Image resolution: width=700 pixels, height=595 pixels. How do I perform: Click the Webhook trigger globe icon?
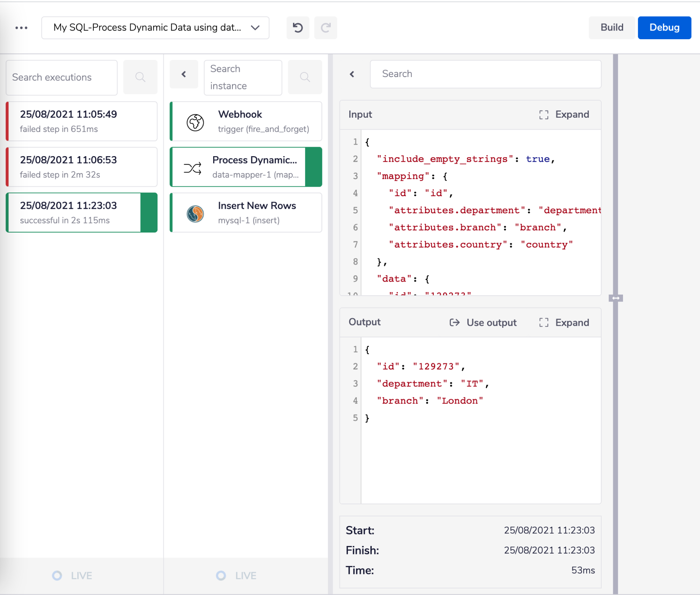(195, 122)
